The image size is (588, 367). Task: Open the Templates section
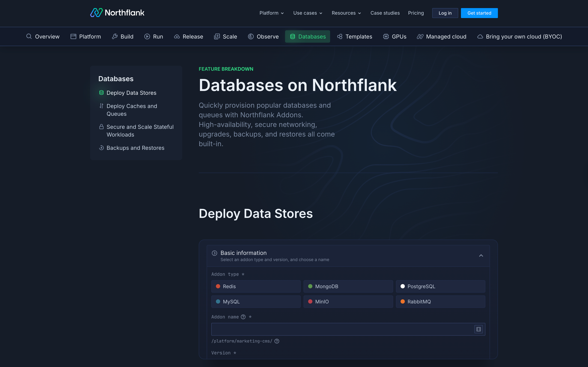click(x=354, y=36)
